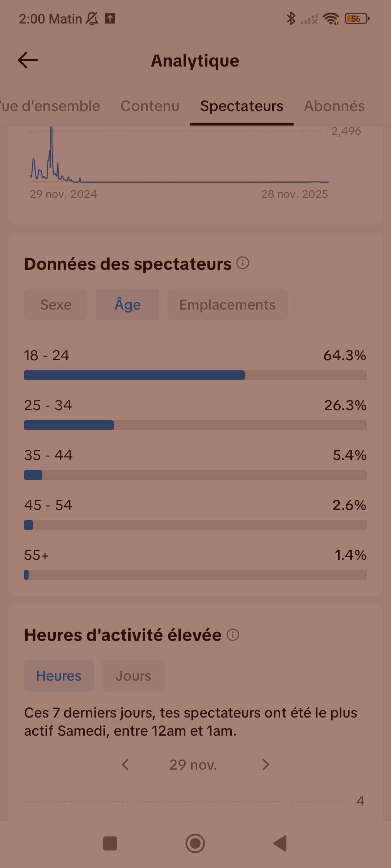Select the Emplacements filter chip
This screenshot has height=868, width=391.
click(x=227, y=305)
